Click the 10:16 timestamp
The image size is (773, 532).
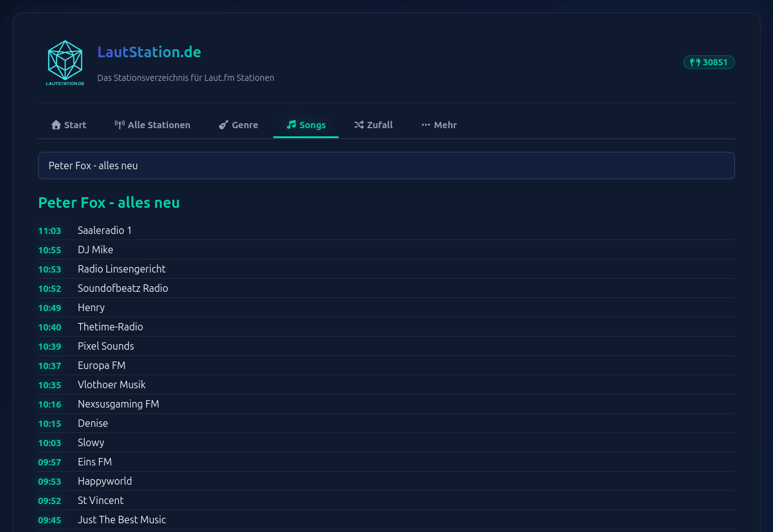point(50,404)
